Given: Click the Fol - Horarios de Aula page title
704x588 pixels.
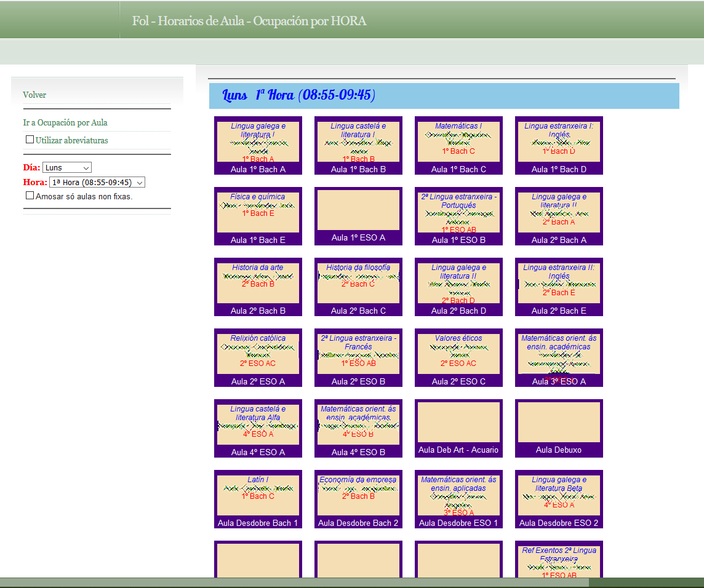Looking at the screenshot, I should point(249,21).
